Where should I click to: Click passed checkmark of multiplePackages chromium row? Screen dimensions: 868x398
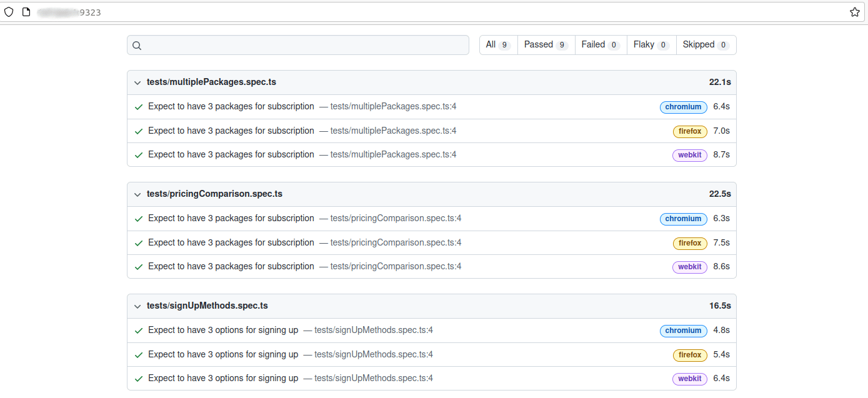[x=139, y=107]
